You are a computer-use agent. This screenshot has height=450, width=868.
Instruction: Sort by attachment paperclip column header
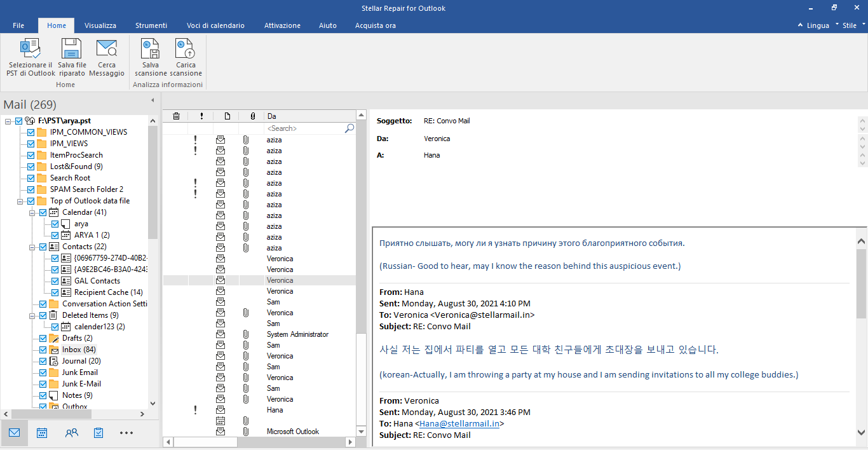[x=252, y=116]
